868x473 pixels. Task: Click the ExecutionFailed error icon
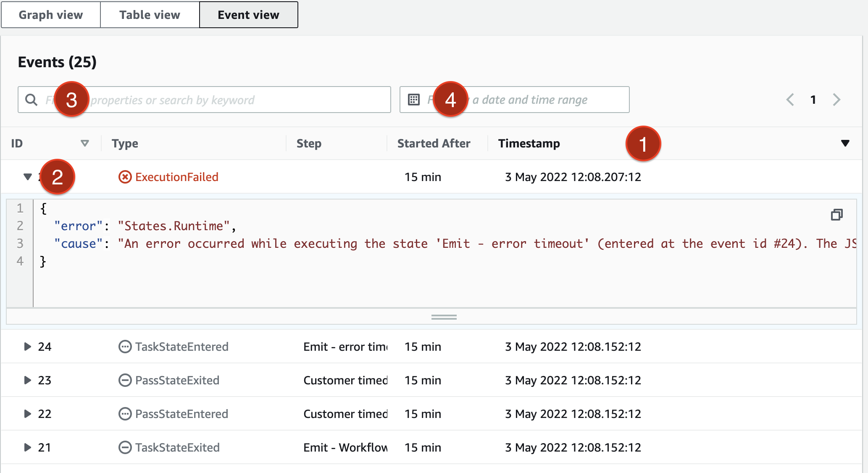[x=125, y=177]
